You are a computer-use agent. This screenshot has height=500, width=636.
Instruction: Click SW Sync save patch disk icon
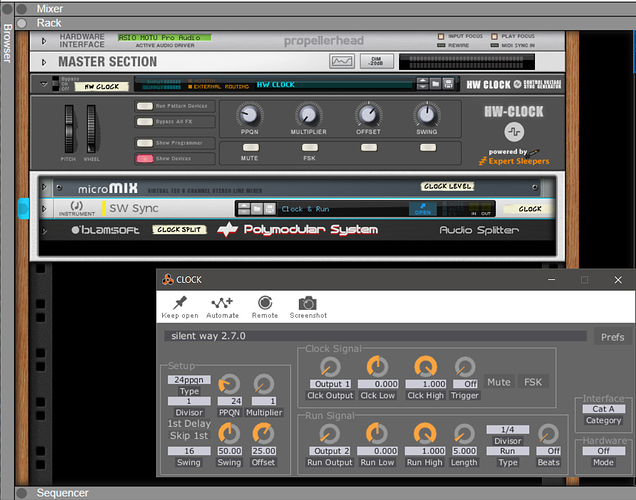click(270, 209)
